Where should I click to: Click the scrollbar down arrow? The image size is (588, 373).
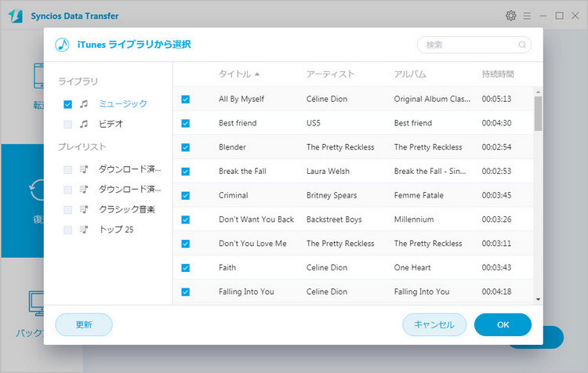[538, 299]
